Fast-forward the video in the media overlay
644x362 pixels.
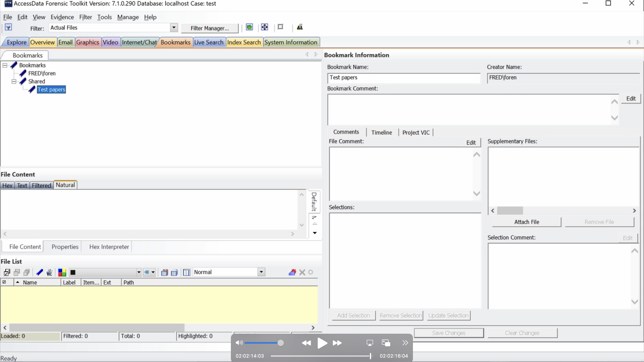337,343
